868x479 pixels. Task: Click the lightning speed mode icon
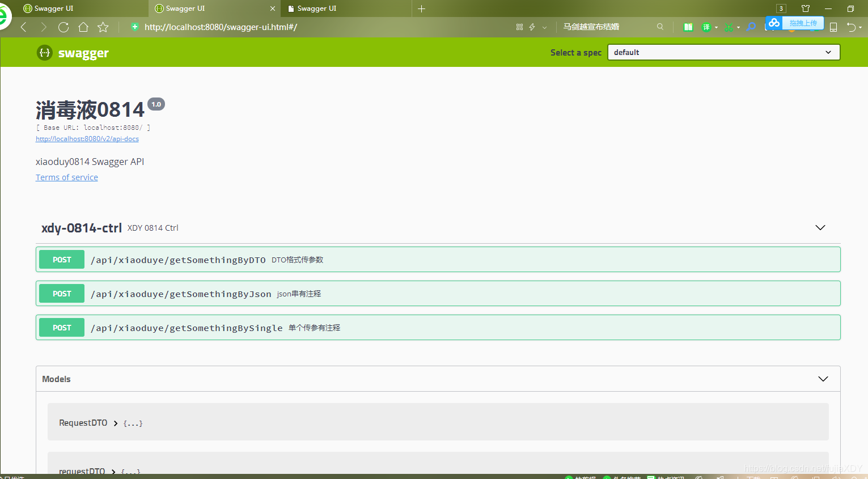point(532,27)
